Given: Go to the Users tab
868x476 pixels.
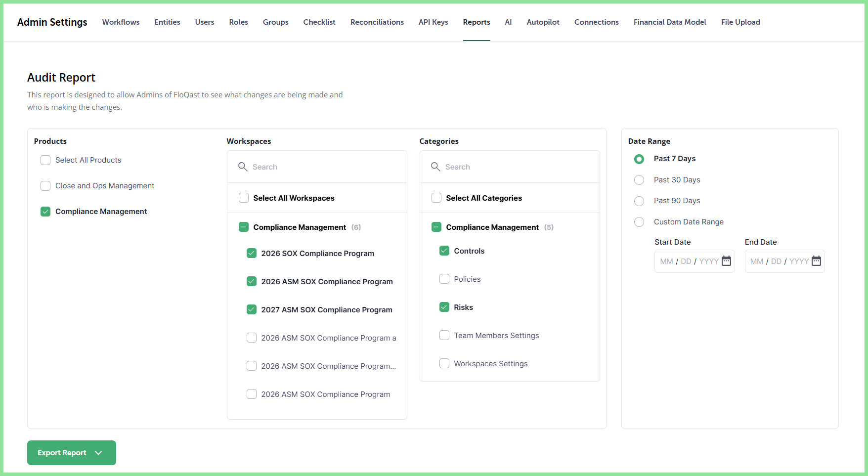Looking at the screenshot, I should 205,22.
